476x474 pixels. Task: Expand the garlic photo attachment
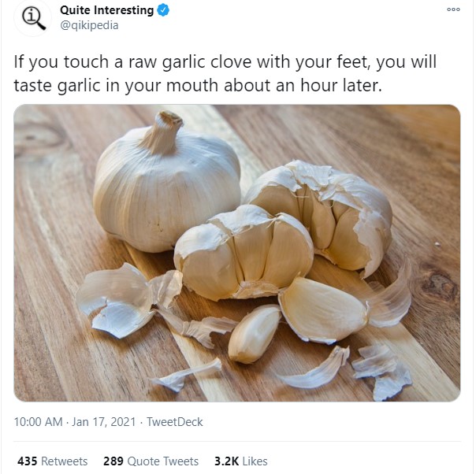pos(236,253)
